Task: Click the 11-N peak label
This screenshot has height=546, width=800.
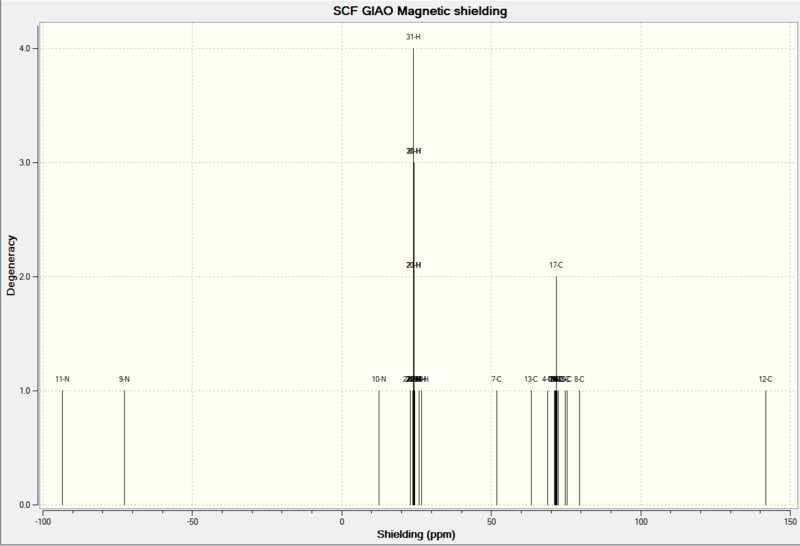Action: click(62, 379)
